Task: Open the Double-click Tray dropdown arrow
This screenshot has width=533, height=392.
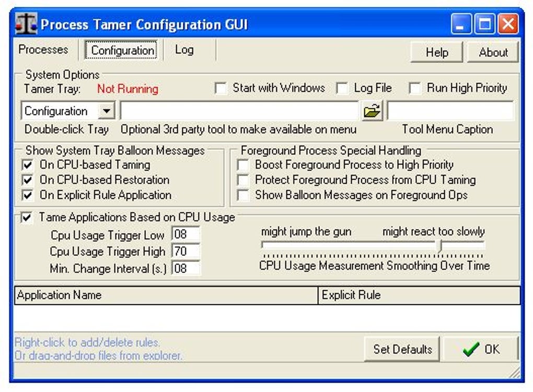Action: tap(107, 111)
